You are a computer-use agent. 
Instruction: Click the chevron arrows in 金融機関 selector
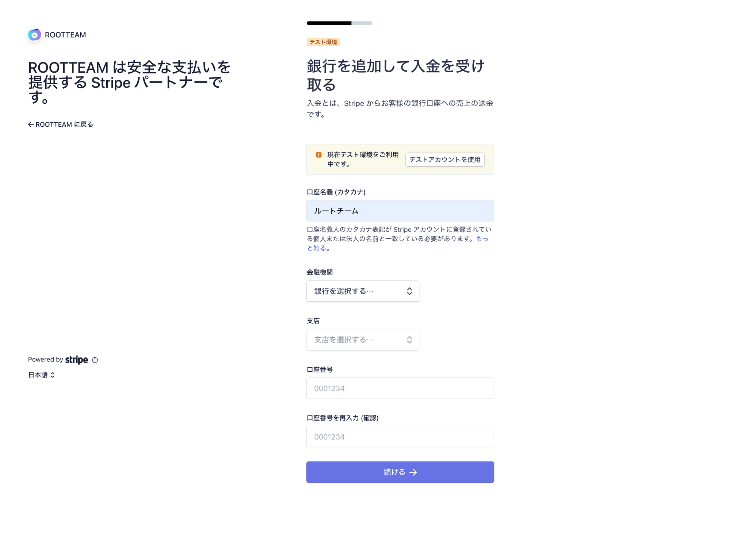(x=409, y=291)
